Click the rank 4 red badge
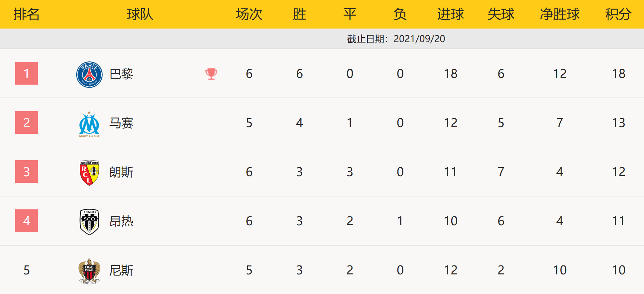The width and height of the screenshot is (644, 294). (27, 221)
